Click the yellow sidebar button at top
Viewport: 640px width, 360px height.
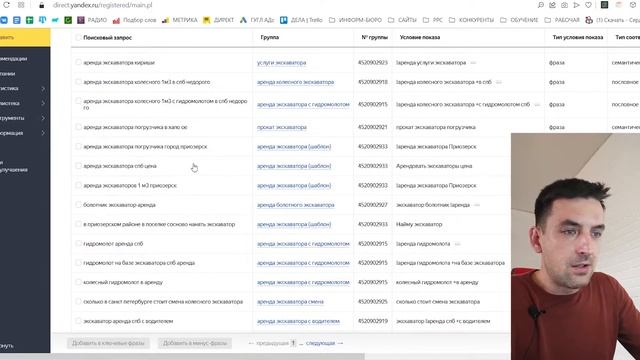(x=25, y=37)
